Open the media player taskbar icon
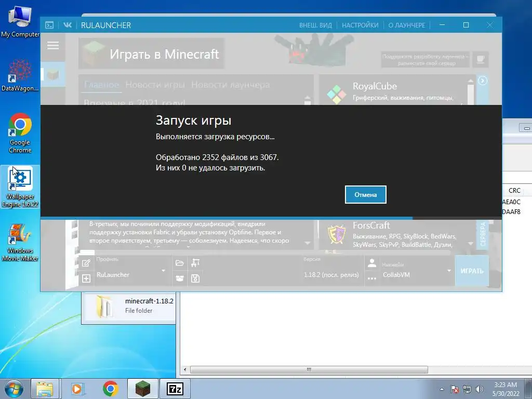The width and height of the screenshot is (532, 399). (x=77, y=389)
